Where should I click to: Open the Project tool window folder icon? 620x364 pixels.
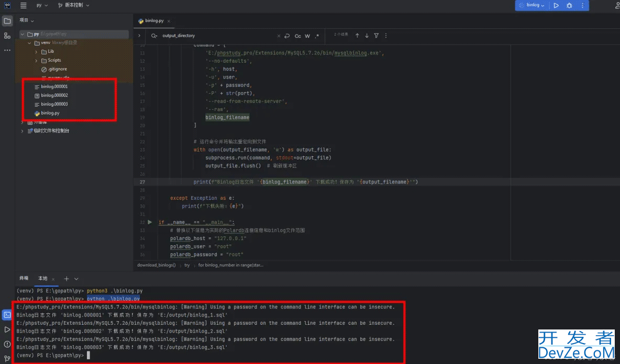tap(7, 21)
